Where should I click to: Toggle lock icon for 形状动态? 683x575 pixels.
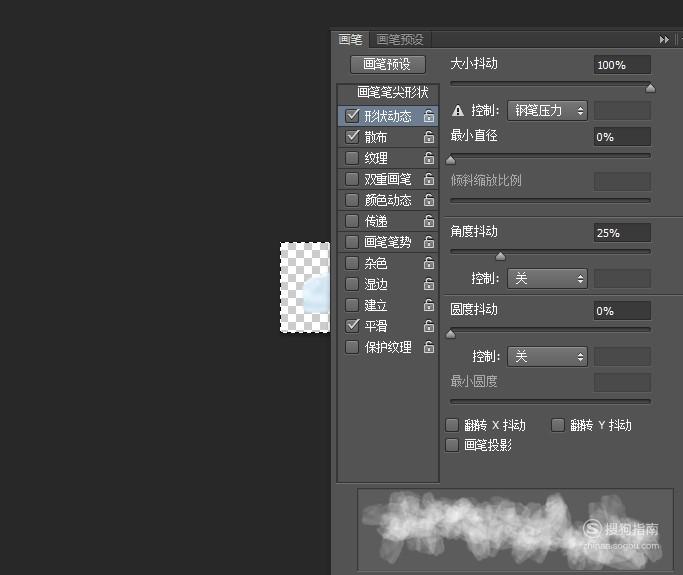tap(429, 116)
